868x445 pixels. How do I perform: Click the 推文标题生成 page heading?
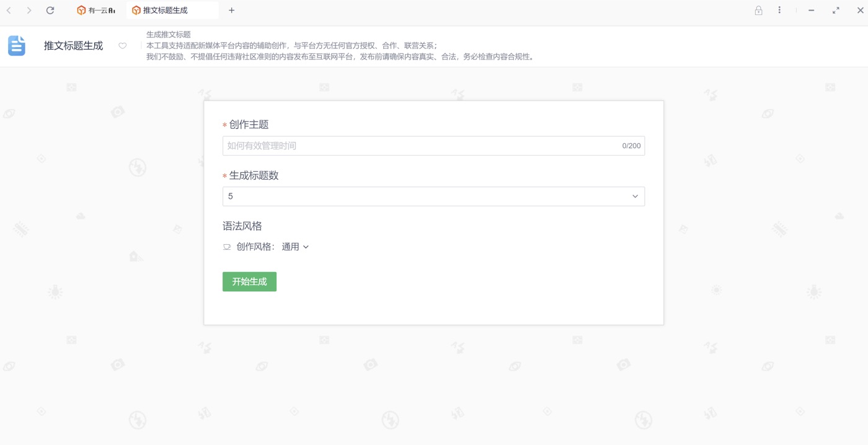[x=73, y=46]
